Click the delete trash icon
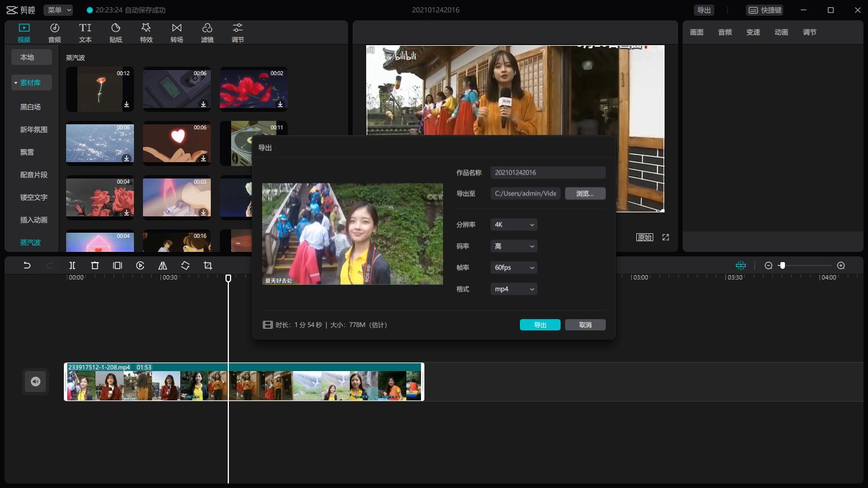868x488 pixels. [x=95, y=265]
